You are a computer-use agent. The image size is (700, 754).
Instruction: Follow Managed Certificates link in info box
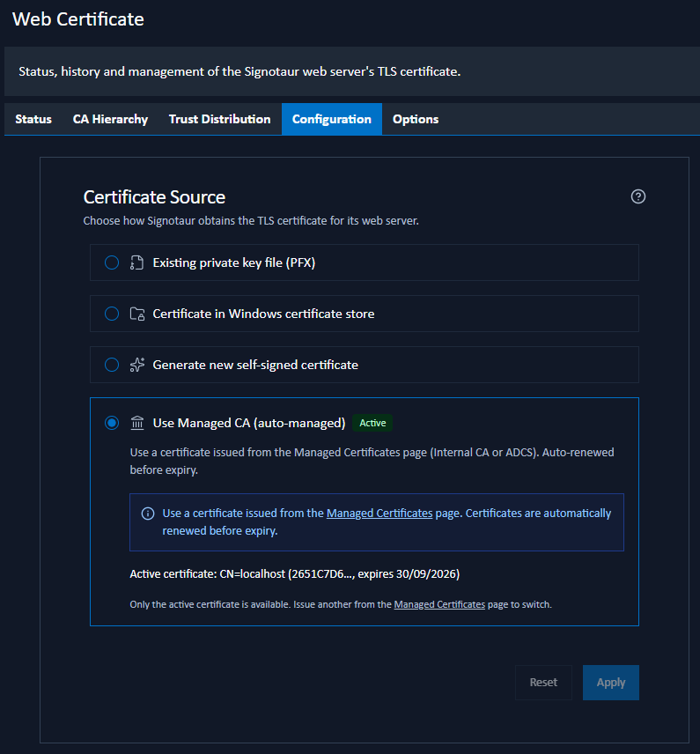tap(379, 514)
